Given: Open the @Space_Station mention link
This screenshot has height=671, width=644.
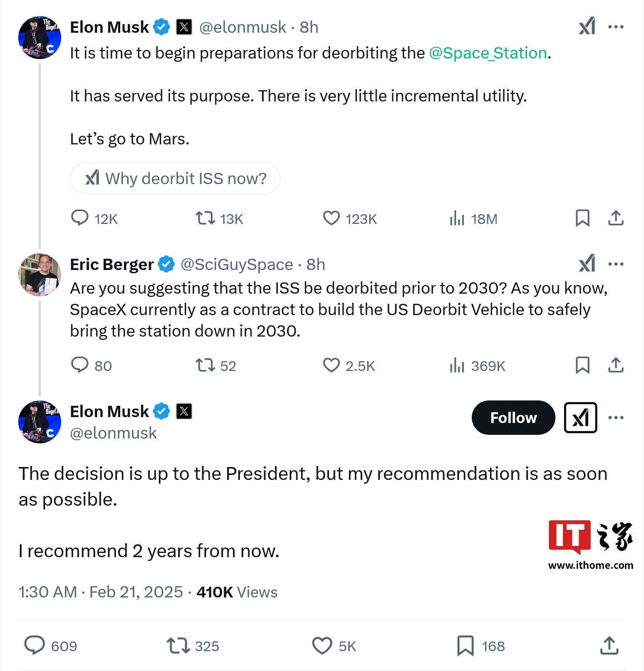Looking at the screenshot, I should point(488,53).
